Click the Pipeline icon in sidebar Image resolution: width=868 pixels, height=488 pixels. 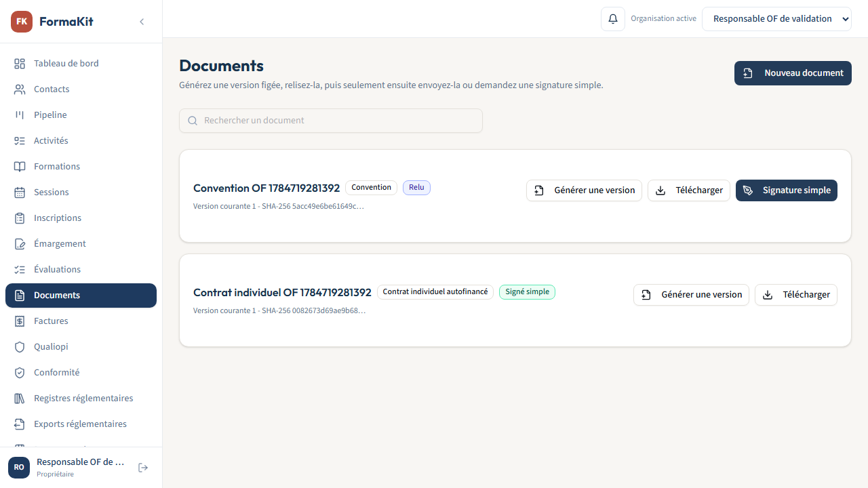[20, 115]
